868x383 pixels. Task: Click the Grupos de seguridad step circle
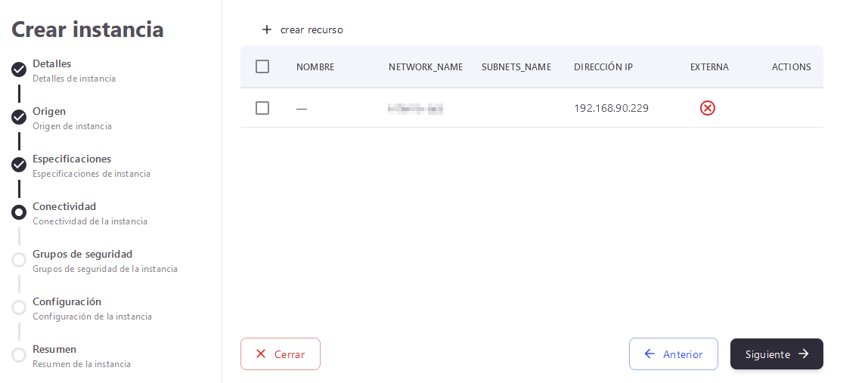(x=19, y=260)
